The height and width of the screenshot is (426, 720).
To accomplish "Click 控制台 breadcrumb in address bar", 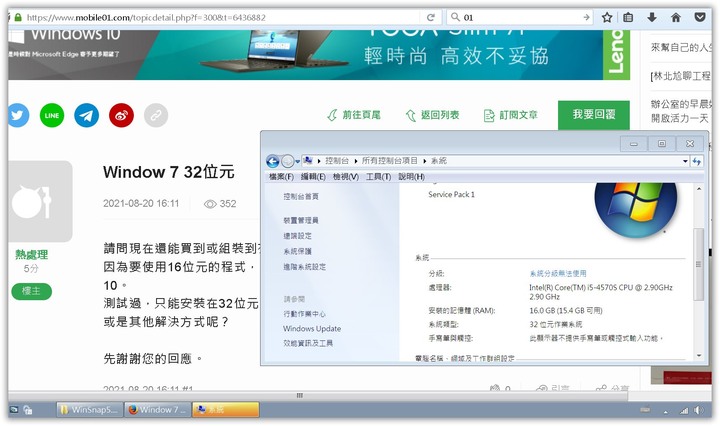I will 337,161.
